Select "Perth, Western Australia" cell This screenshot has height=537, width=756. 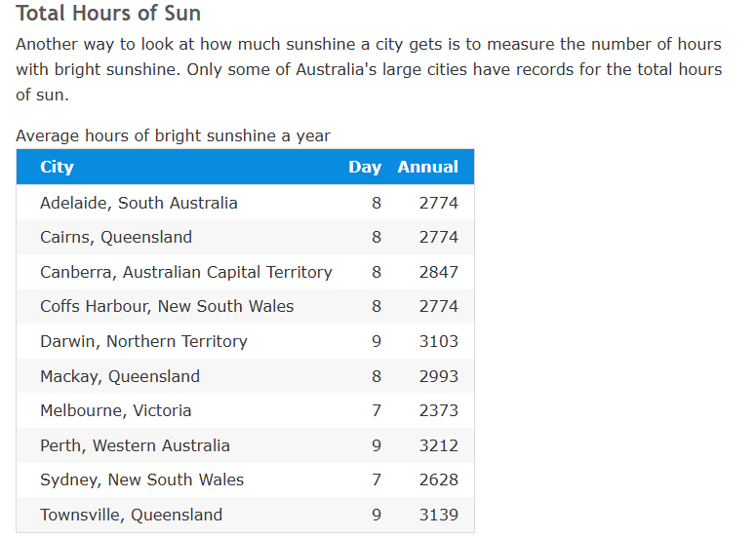coord(135,445)
